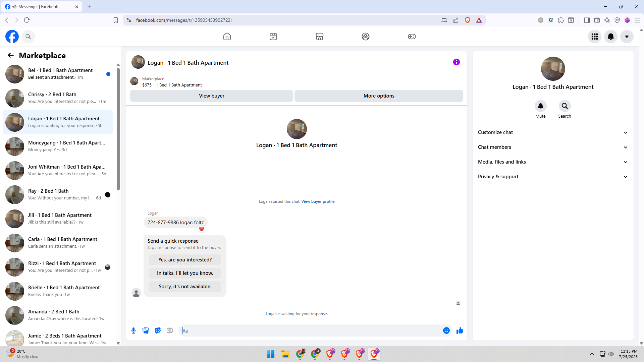
Task: Open the emoji picker in message box
Action: click(x=446, y=330)
